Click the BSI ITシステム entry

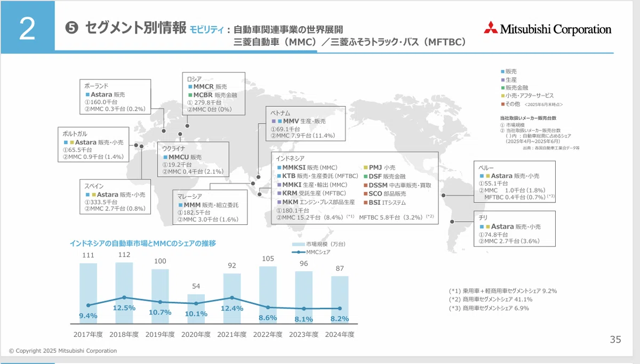coord(386,203)
